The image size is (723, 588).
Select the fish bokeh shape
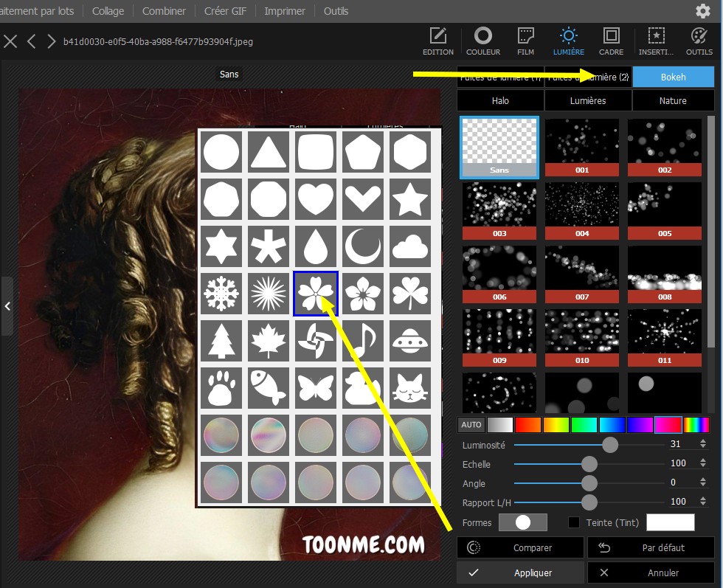pyautogui.click(x=269, y=388)
